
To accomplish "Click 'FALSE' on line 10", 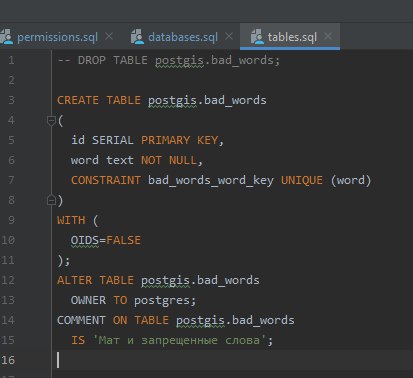I will pyautogui.click(x=124, y=240).
